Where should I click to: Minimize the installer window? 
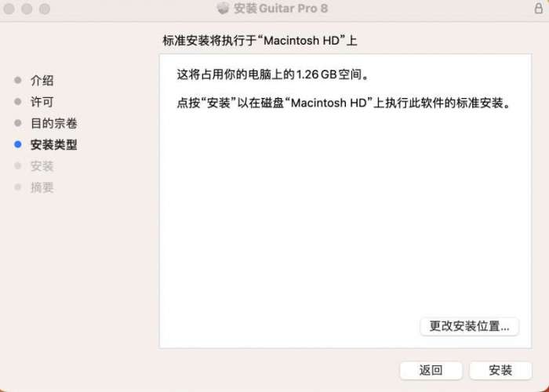tap(27, 9)
